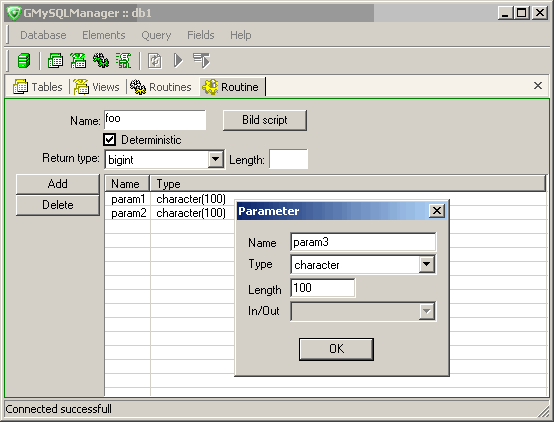The height and width of the screenshot is (422, 554).
Task: Click the run play toolbar icon
Action: click(178, 60)
